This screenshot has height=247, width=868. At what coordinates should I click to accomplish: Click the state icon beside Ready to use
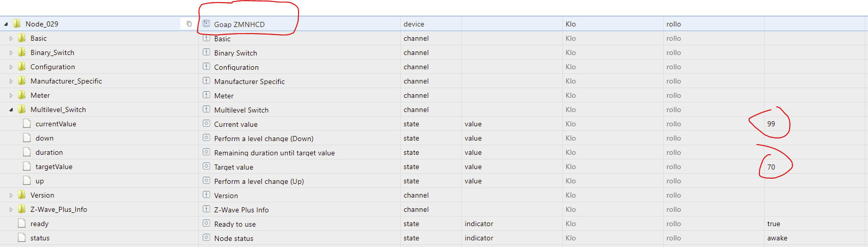206,223
